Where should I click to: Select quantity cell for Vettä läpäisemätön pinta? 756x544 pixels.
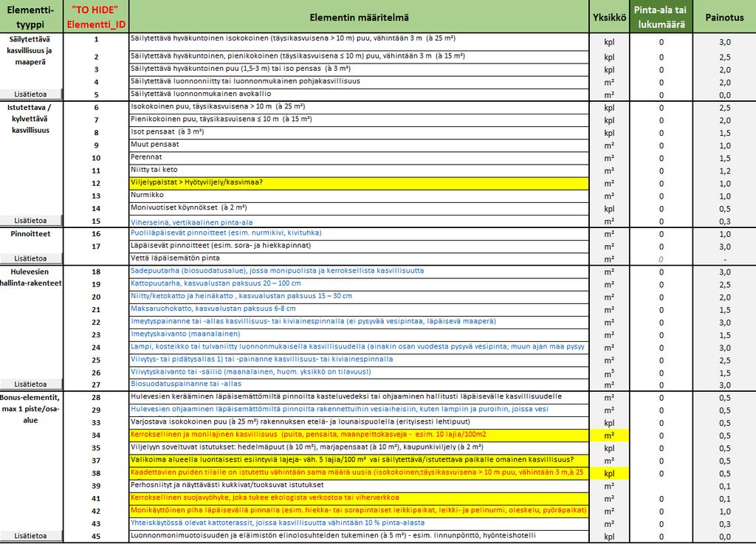pos(661,259)
